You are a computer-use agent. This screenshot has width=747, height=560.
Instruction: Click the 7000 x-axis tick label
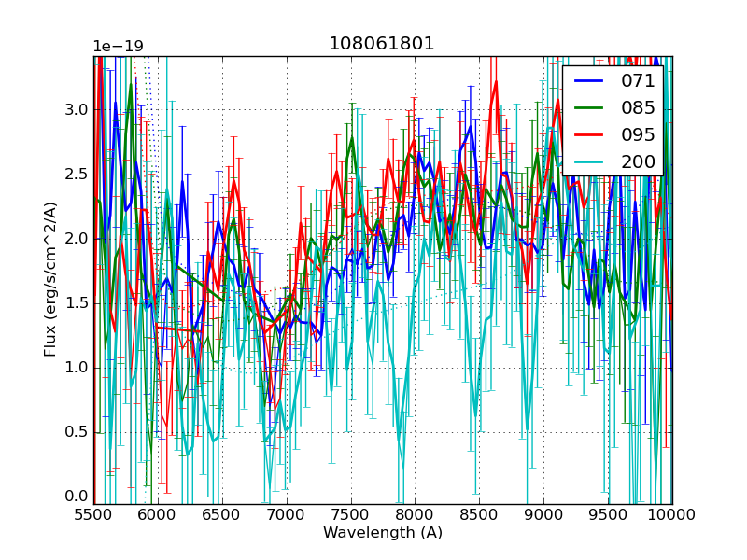coord(287,514)
